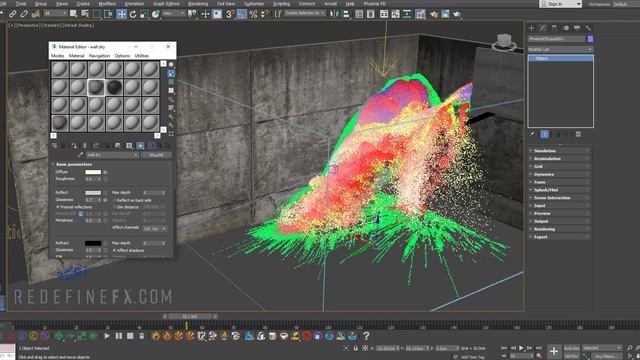Click the object color swatch beside name field
This screenshot has width=640, height=360.
(x=590, y=39)
